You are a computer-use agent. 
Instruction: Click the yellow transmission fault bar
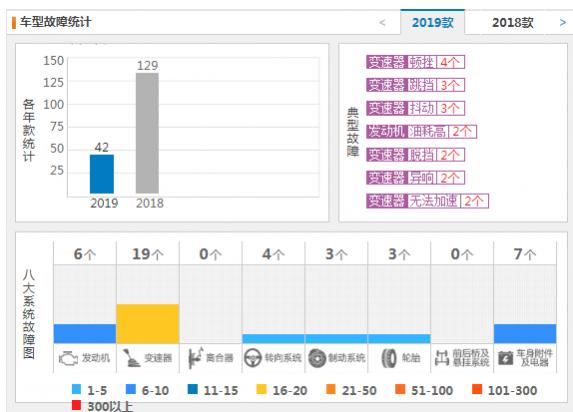coord(148,324)
